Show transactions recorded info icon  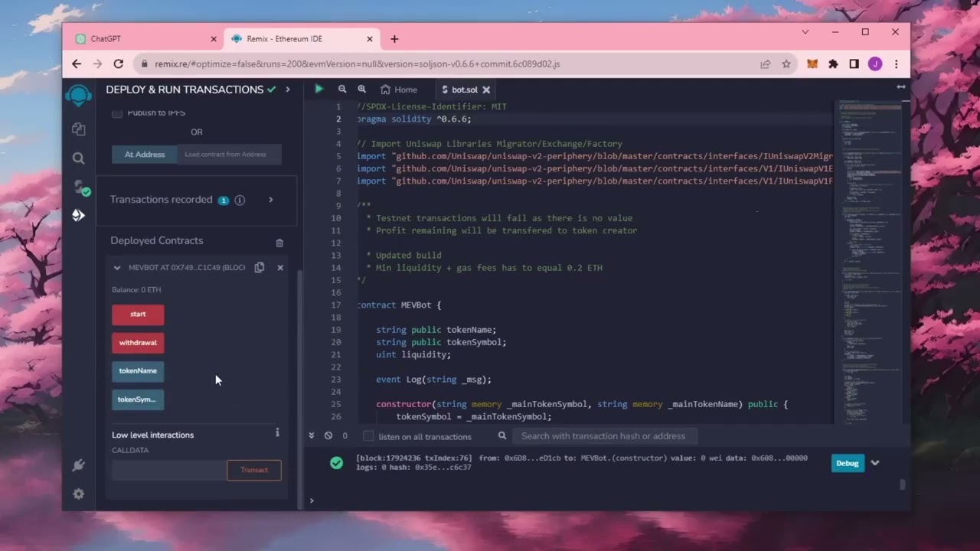tap(240, 200)
